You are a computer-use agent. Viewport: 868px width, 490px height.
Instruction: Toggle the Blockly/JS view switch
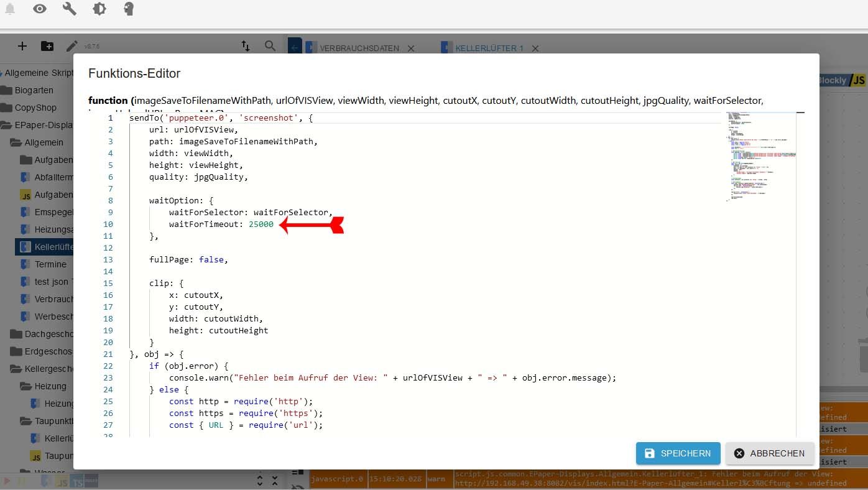coord(841,80)
